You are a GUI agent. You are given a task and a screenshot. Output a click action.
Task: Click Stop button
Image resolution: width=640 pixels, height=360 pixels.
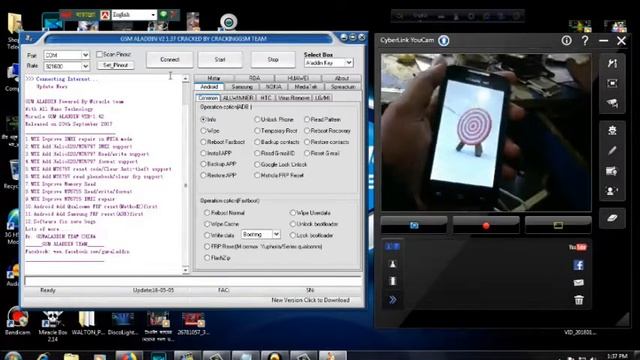tap(273, 60)
